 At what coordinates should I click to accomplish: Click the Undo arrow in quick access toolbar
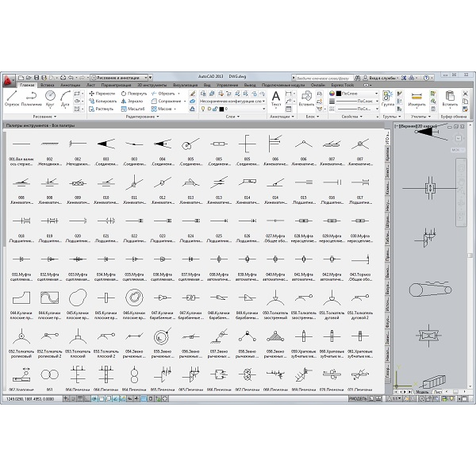(71, 78)
